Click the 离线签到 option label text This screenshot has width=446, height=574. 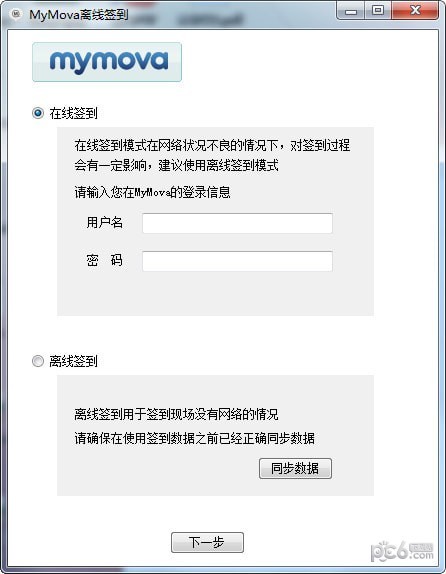(74, 361)
